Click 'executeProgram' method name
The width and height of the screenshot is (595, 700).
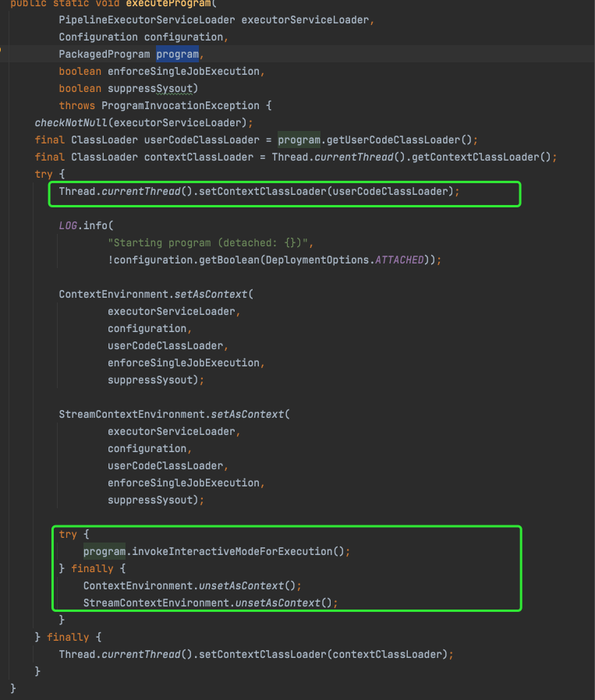[x=168, y=4]
